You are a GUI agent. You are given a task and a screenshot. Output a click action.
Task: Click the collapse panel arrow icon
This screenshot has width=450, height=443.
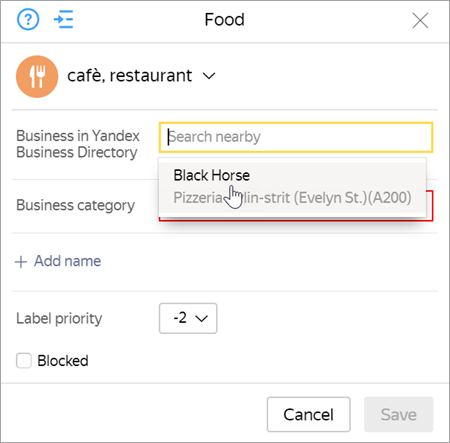coord(64,19)
